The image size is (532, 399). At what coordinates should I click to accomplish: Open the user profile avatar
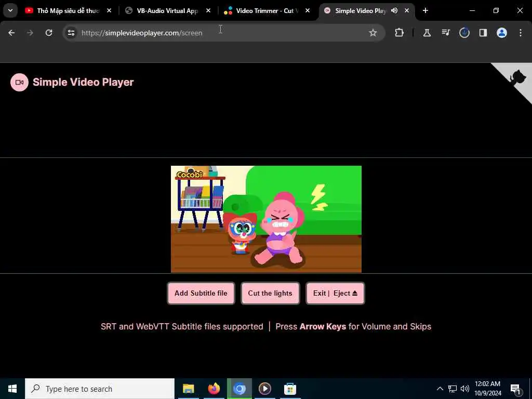(x=502, y=33)
